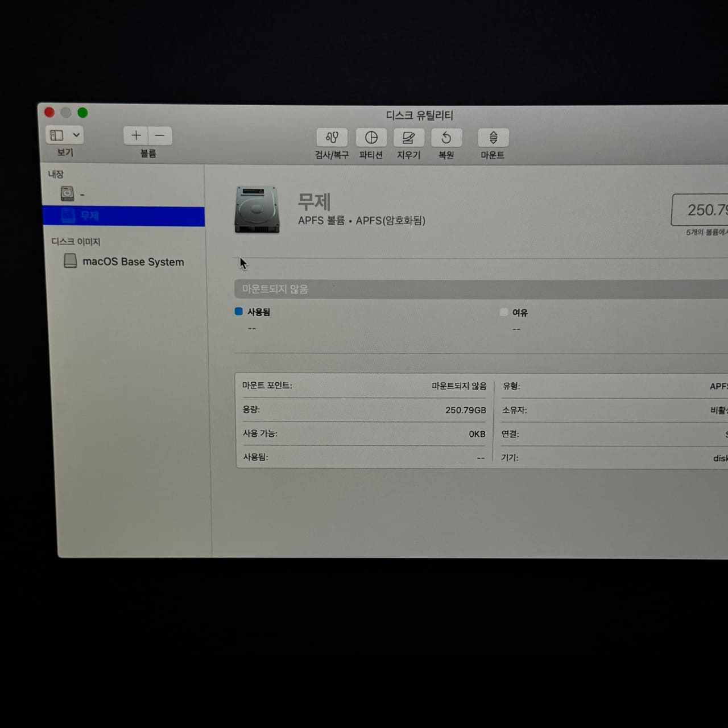Select the 무제 volume in the sidebar
This screenshot has height=728, width=728.
123,216
